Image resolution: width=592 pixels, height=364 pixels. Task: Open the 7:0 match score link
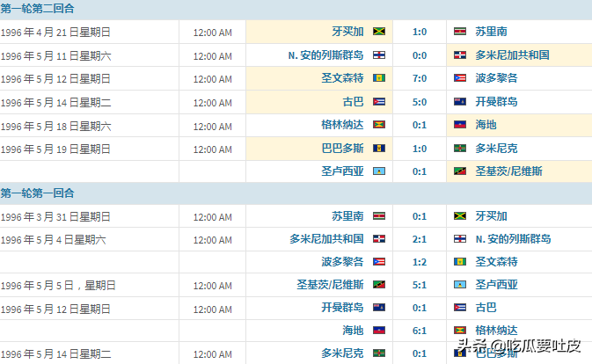point(420,78)
